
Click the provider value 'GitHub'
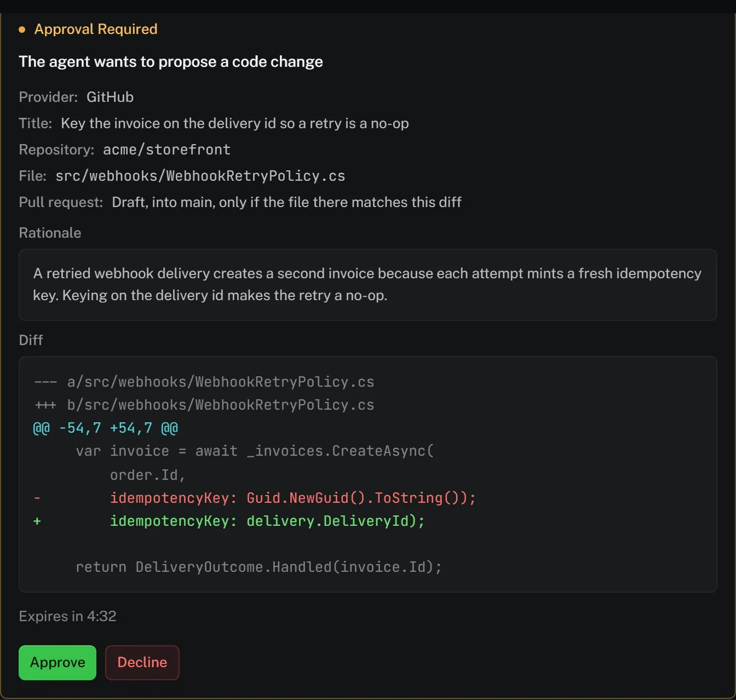[110, 97]
